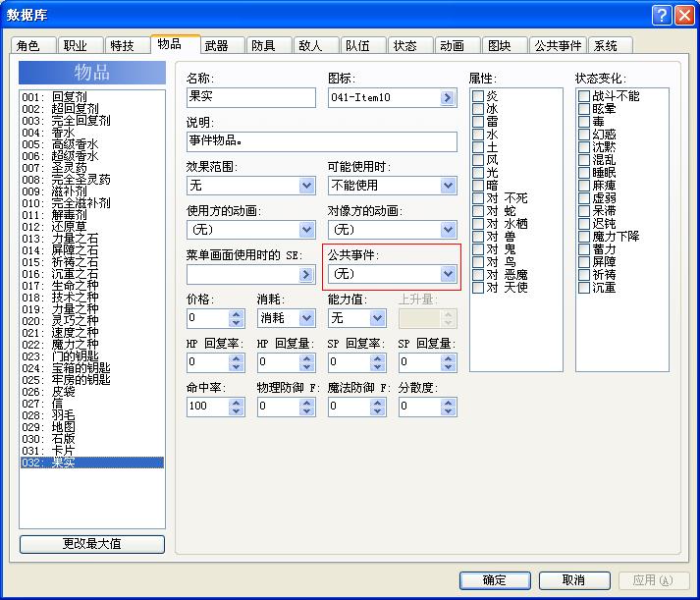Select item 013: 力量之石 in list
Screen dimensions: 700x600
pos(92,239)
